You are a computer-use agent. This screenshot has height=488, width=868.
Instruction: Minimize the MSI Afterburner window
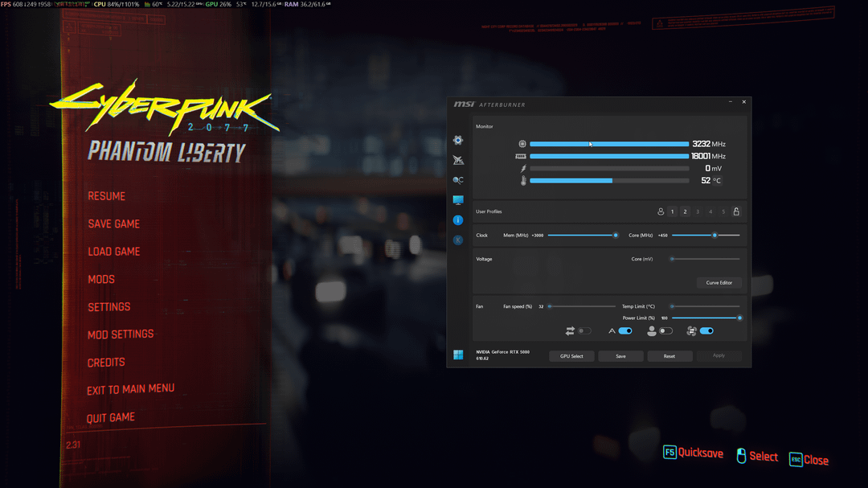click(731, 102)
